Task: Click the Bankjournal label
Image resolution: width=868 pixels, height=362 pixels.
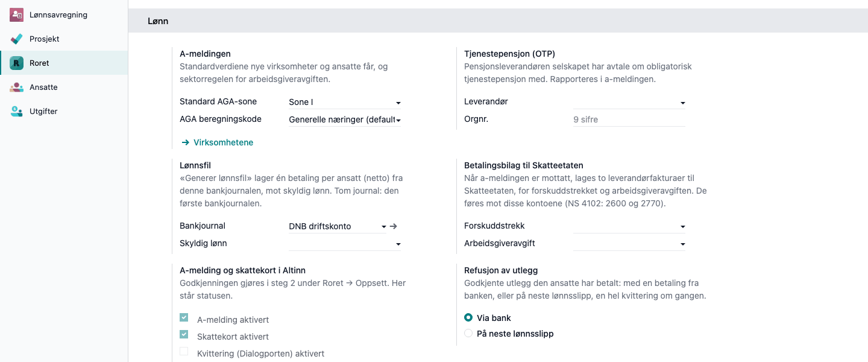Action: [203, 226]
